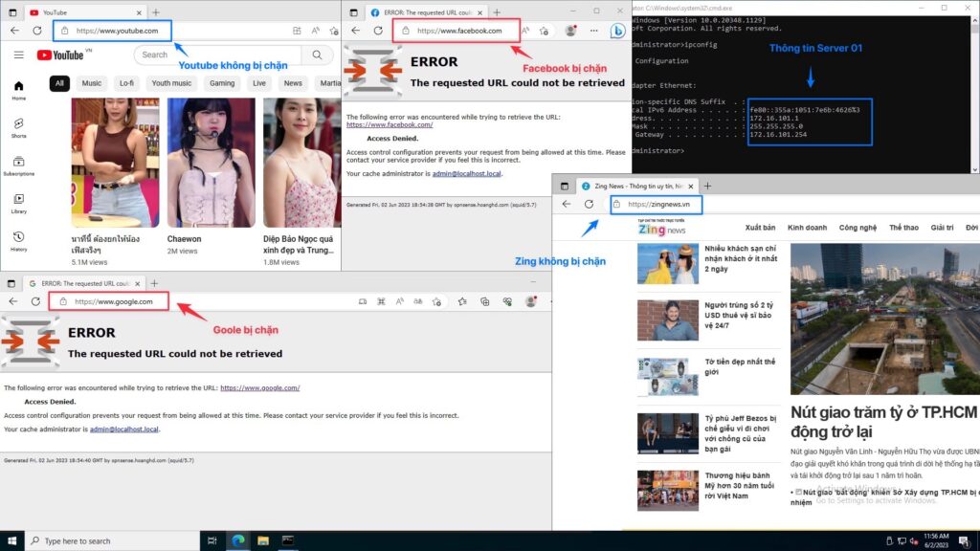The width and height of the screenshot is (980, 551).
Task: Open profile avatar in Google window
Action: pos(530,301)
